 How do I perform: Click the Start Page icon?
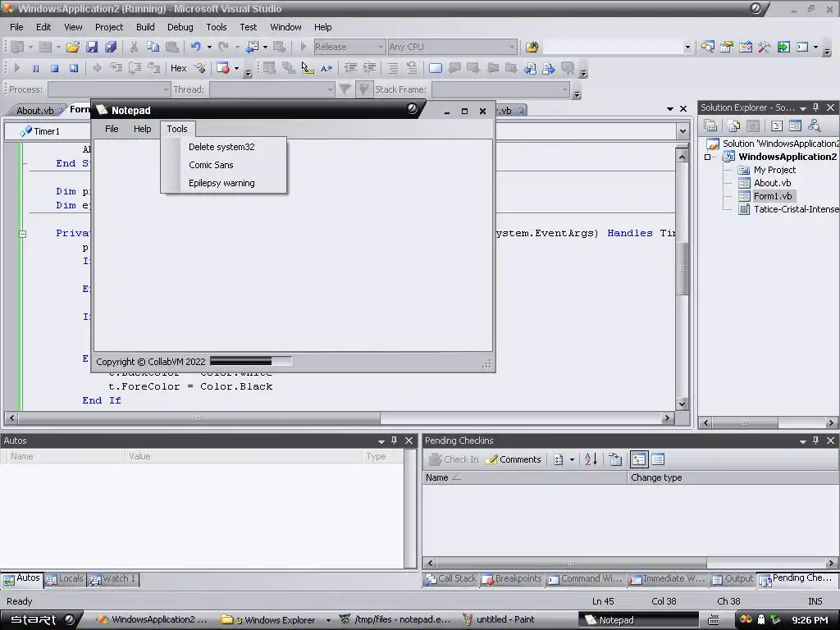tap(783, 47)
